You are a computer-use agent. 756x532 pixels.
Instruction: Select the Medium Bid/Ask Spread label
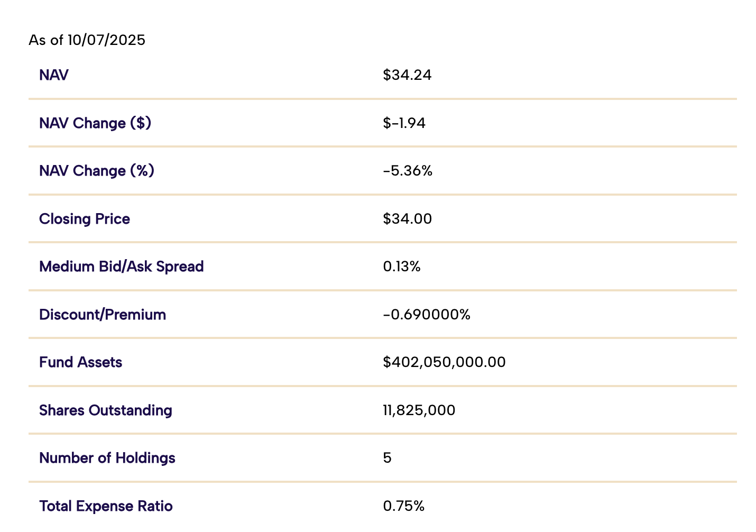click(x=122, y=267)
